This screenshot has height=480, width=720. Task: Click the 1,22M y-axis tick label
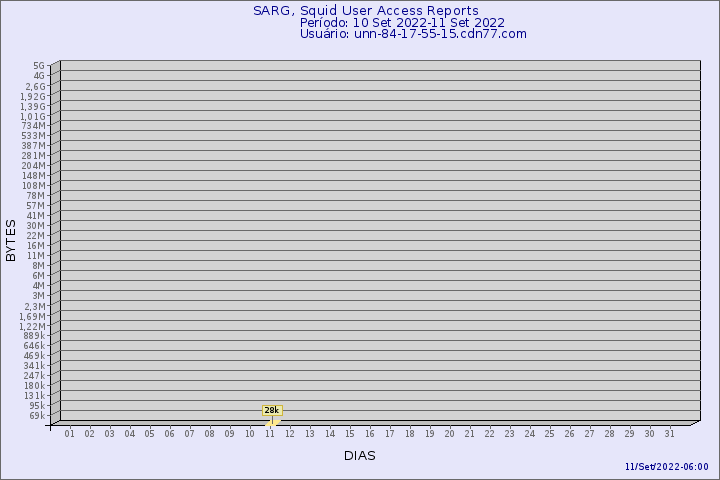[x=33, y=327]
